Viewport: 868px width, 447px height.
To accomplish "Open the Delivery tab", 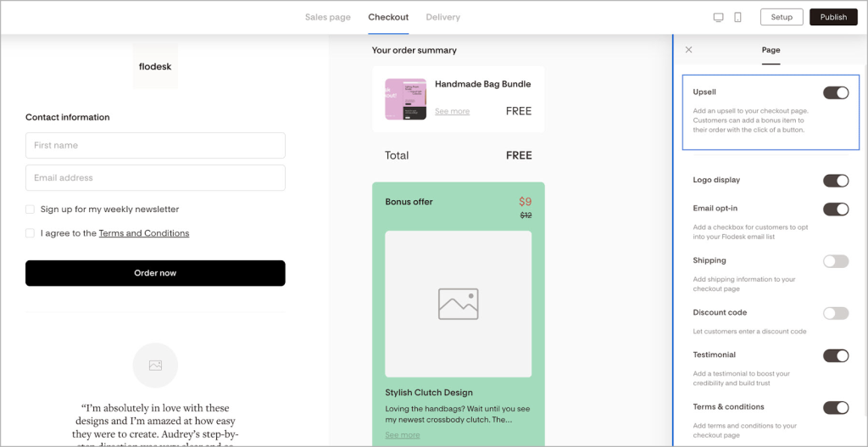I will click(442, 17).
